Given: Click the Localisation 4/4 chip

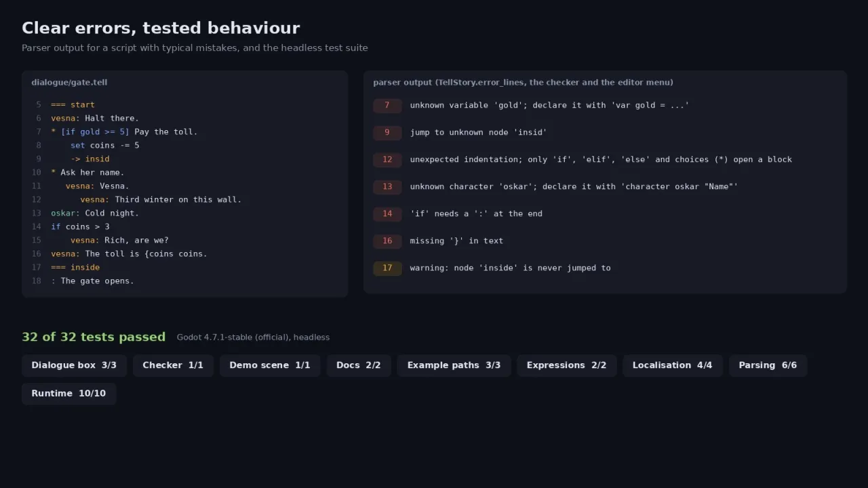Looking at the screenshot, I should [673, 365].
